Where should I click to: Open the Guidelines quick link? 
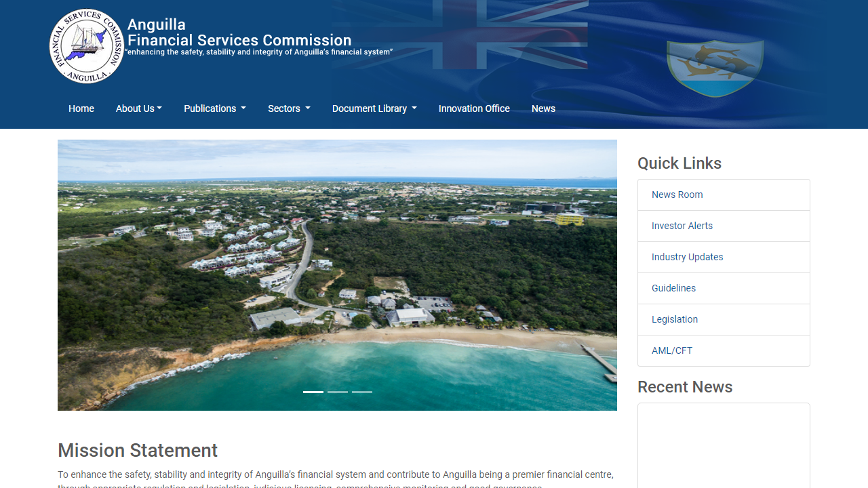(673, 288)
